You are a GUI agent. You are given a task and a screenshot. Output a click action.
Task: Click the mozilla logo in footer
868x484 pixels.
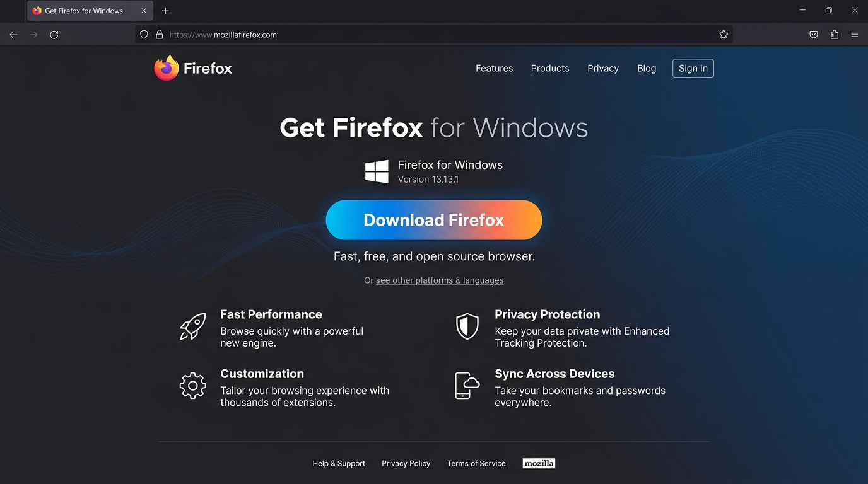click(x=539, y=463)
